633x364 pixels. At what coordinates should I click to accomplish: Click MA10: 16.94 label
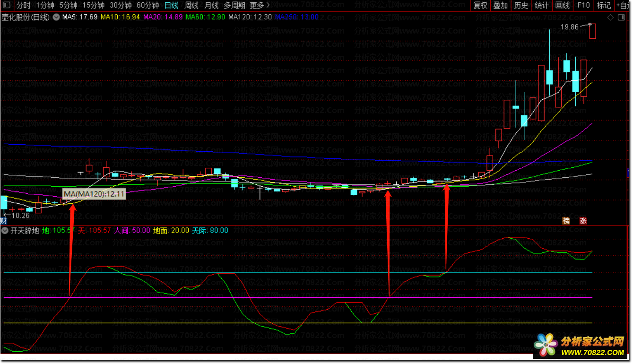click(120, 17)
